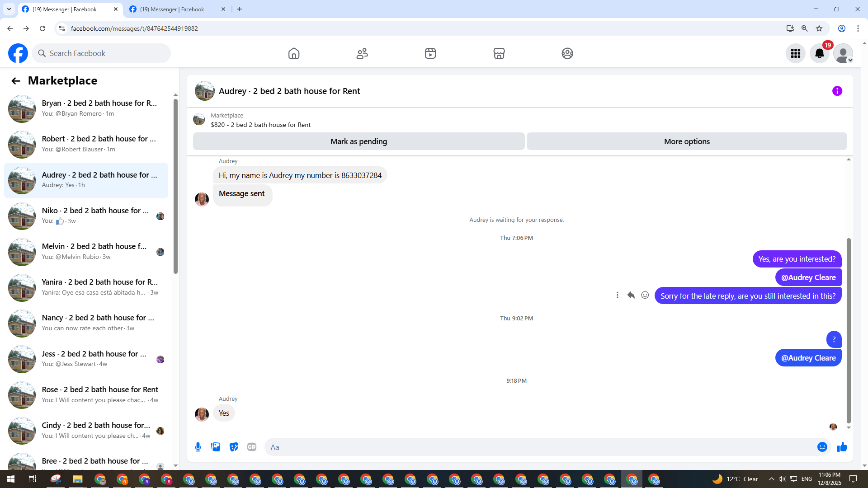868x488 pixels.
Task: Open the taskbar clock and date
Action: [x=830, y=479]
